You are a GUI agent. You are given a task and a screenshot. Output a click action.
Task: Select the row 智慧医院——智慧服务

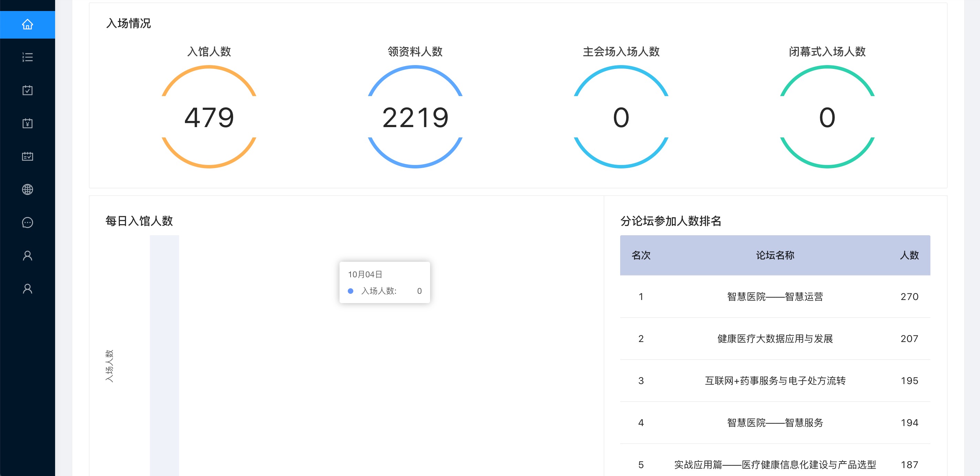(x=775, y=423)
